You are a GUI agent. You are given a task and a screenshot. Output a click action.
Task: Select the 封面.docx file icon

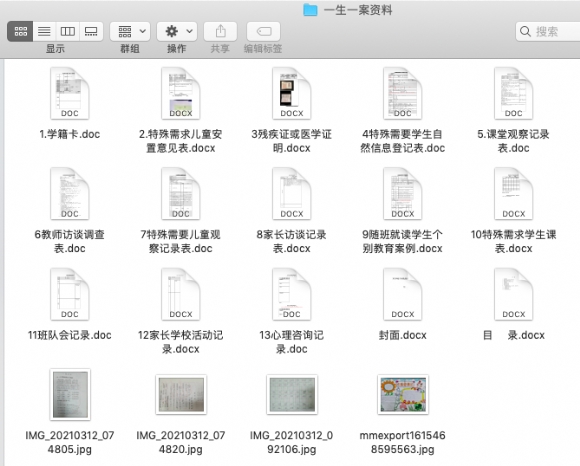point(402,294)
